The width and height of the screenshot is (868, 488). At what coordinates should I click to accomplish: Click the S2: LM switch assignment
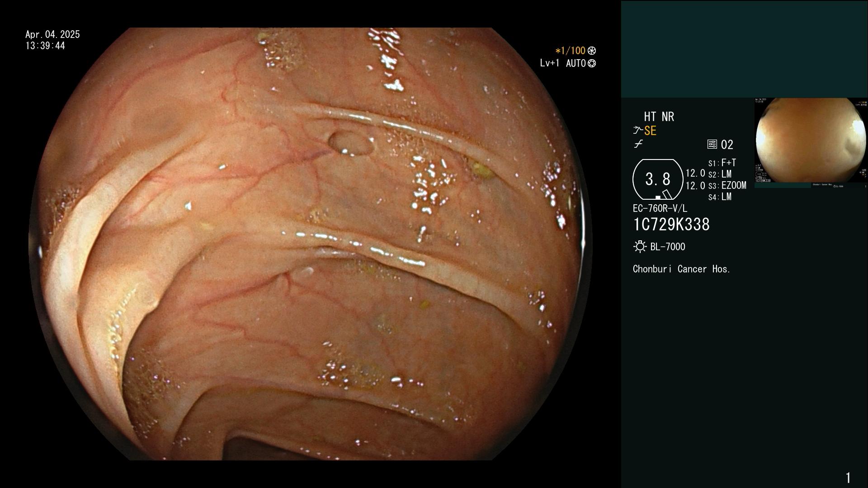click(720, 174)
